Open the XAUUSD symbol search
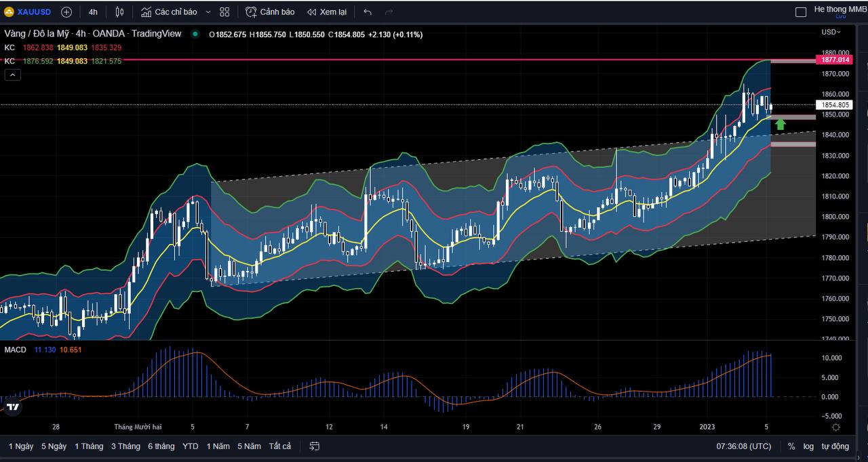The height and width of the screenshot is (462, 868). (x=28, y=12)
